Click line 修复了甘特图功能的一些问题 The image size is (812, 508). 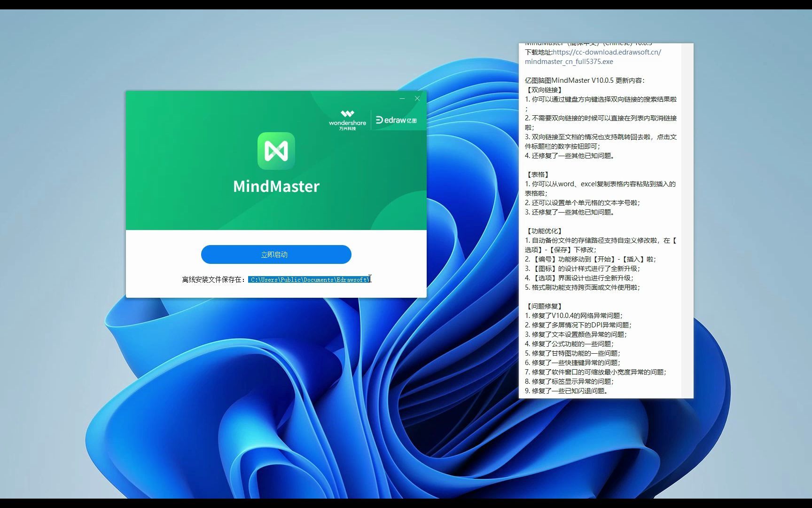(573, 353)
